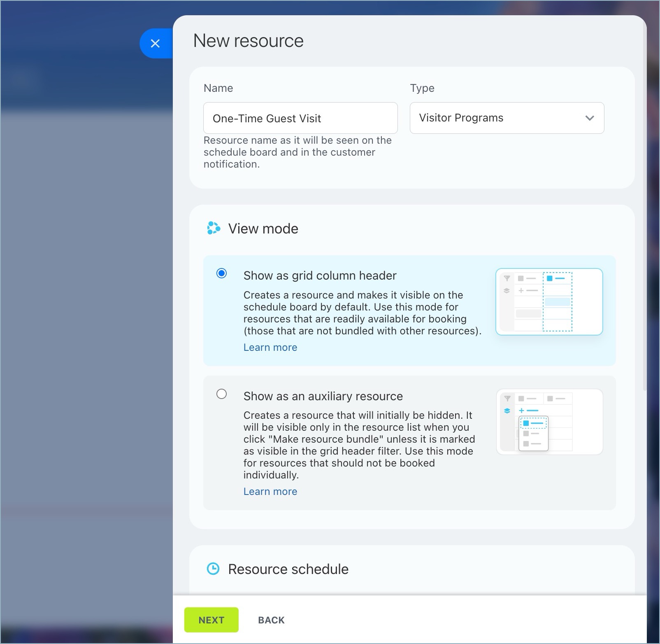Image resolution: width=660 pixels, height=644 pixels.
Task: Select Show as grid column header radio
Action: point(221,273)
